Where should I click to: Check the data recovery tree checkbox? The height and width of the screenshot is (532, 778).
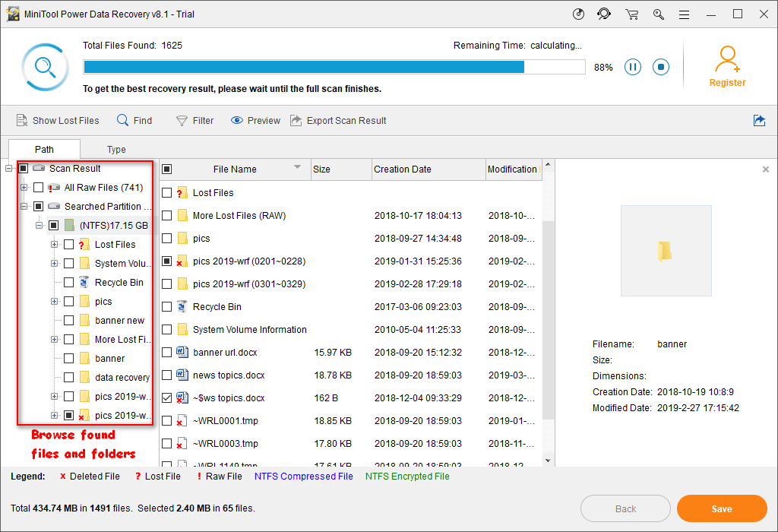click(x=69, y=378)
